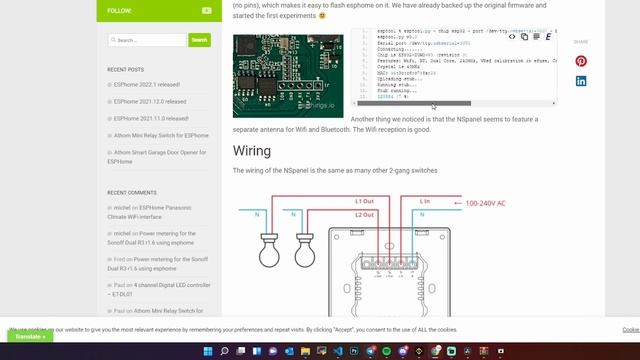Open the Windows Start menu
Viewport: 640px width, 360px height.
(208, 351)
